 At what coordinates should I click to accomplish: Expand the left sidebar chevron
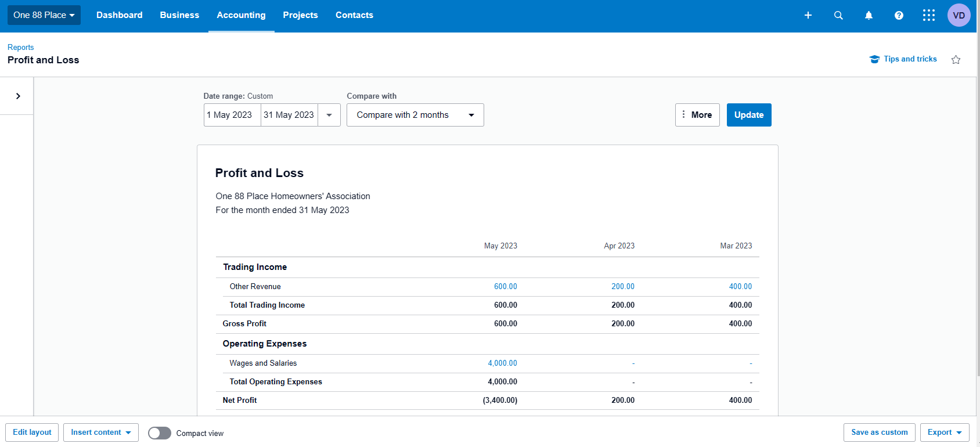(x=18, y=96)
